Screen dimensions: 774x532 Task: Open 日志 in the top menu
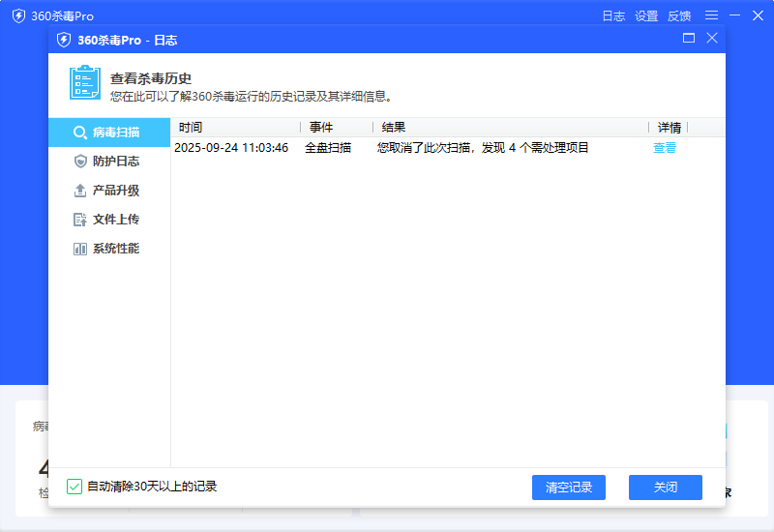pos(613,16)
